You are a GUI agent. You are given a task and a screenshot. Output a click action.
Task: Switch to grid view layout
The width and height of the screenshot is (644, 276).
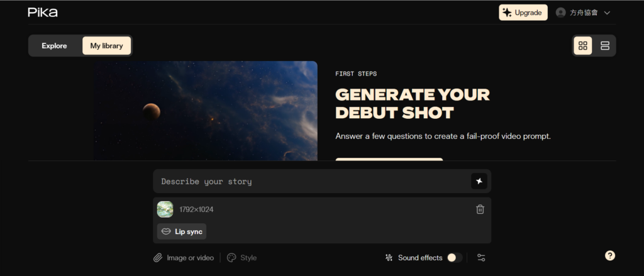583,46
